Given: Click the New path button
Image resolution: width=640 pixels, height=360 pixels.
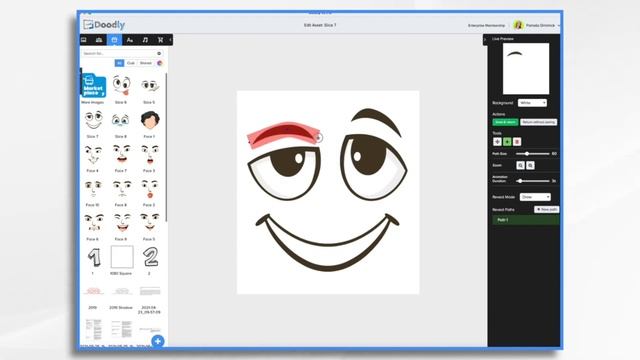Looking at the screenshot, I should [x=547, y=209].
